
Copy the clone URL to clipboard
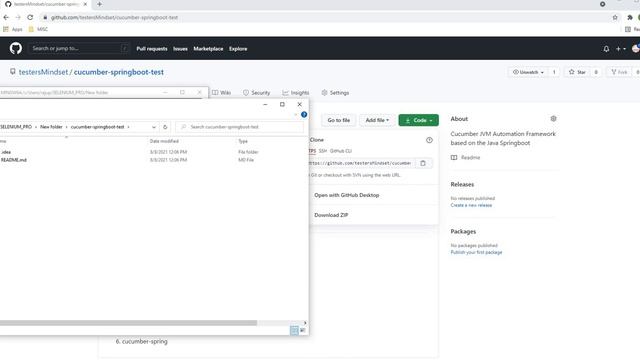[423, 163]
